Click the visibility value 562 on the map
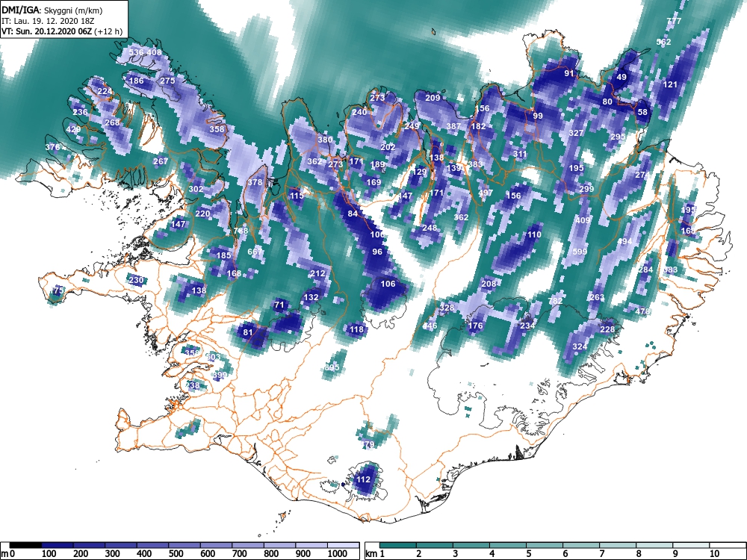Viewport: 747px width, 560px height. coord(663,42)
